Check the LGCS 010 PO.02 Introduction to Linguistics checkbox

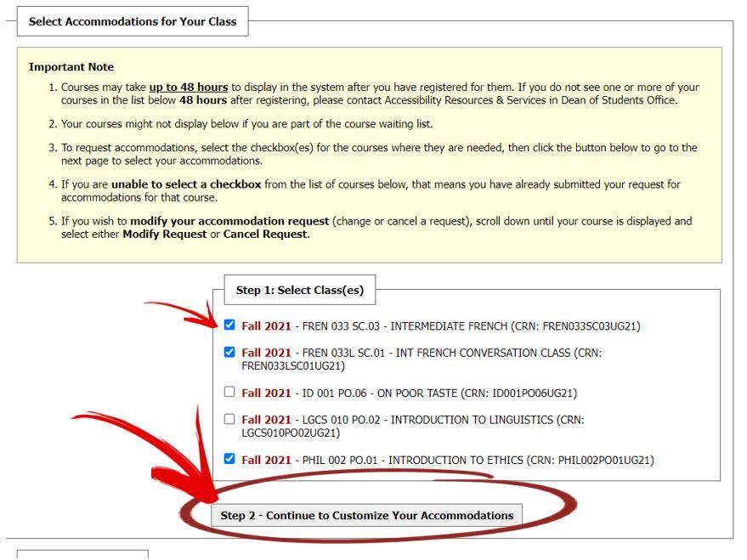click(x=229, y=419)
